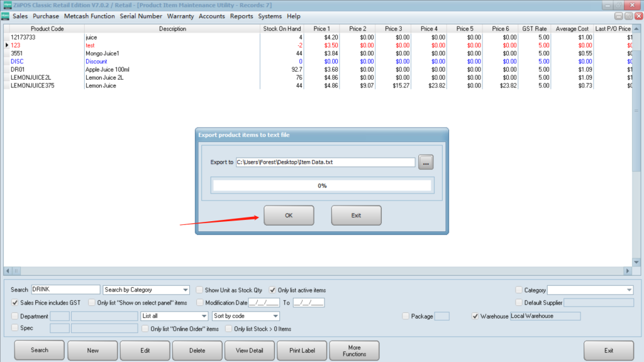Open the Reports menu

click(241, 16)
